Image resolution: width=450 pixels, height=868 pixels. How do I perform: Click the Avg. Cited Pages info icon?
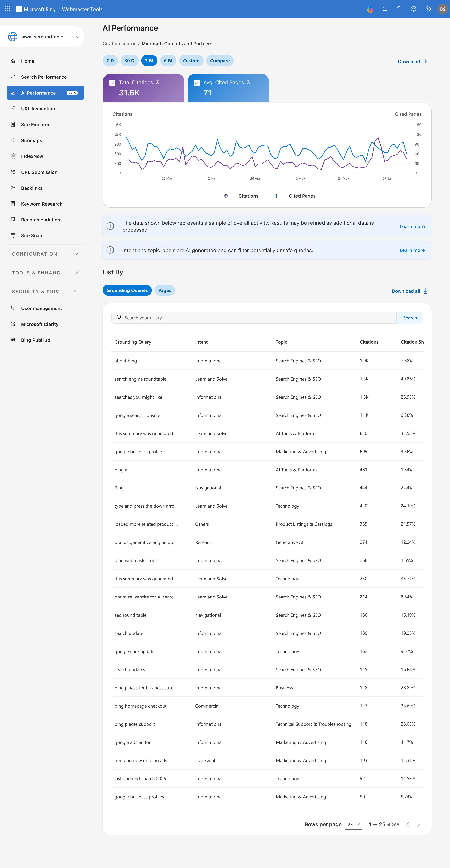point(248,82)
